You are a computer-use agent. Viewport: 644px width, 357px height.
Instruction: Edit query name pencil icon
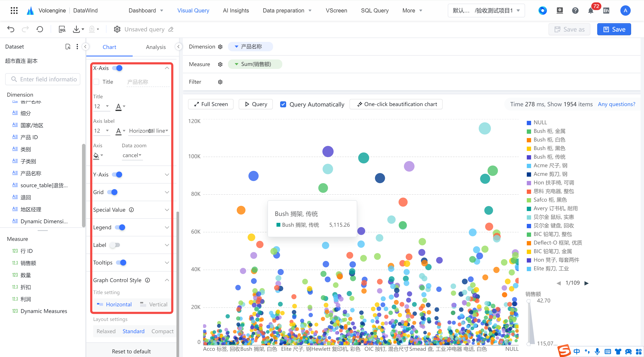171,29
